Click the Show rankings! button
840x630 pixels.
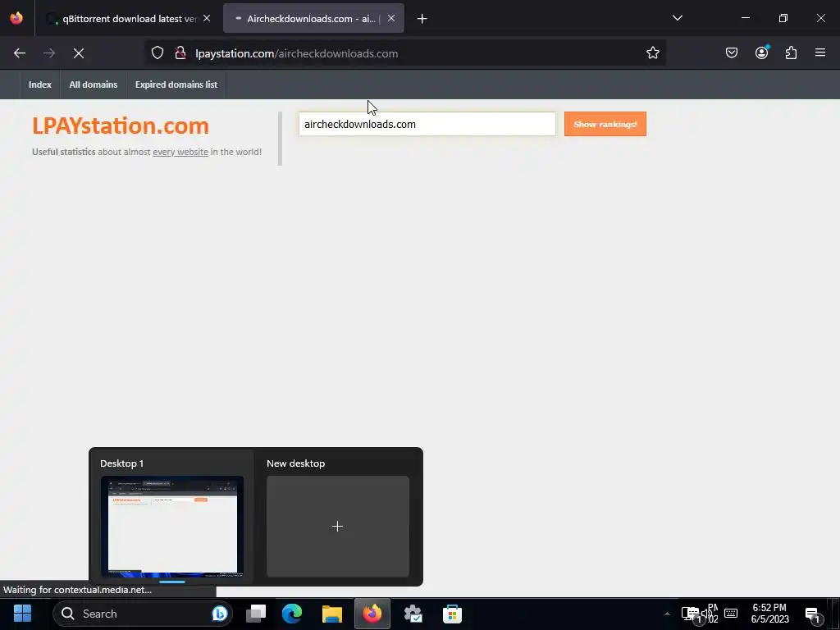click(605, 125)
